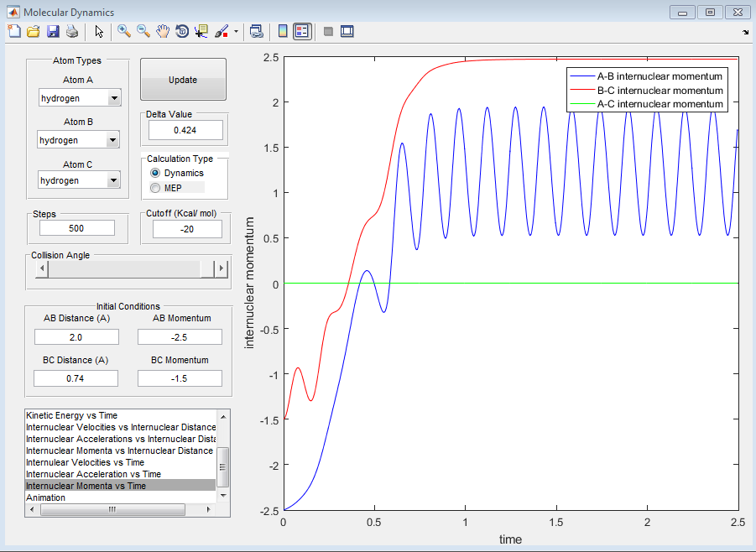Open the Atom C element dropdown

click(114, 180)
